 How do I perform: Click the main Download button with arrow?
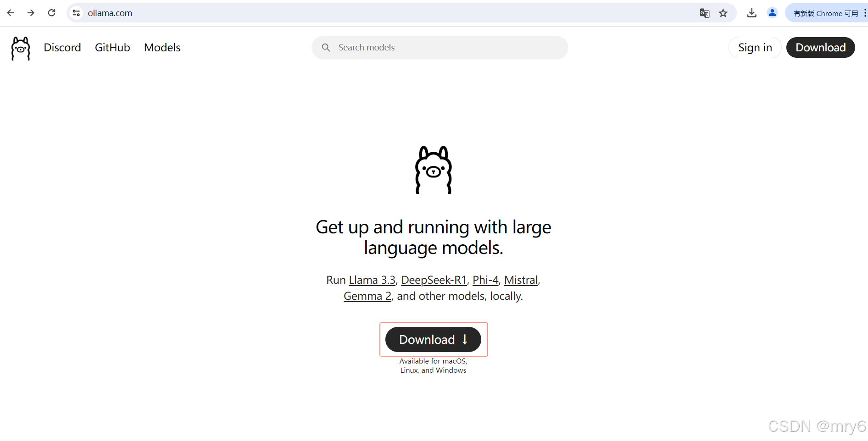(433, 339)
